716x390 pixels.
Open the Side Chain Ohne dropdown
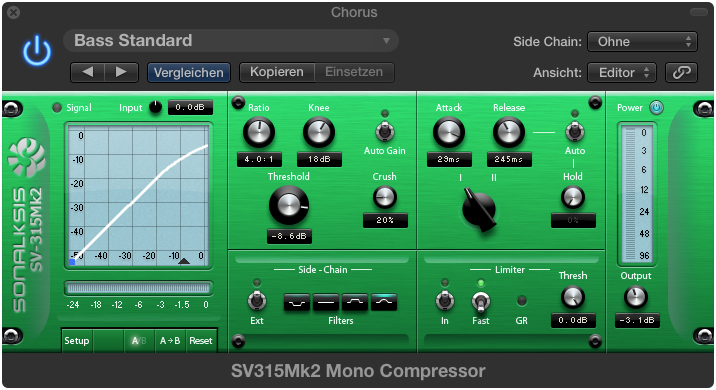coord(642,42)
